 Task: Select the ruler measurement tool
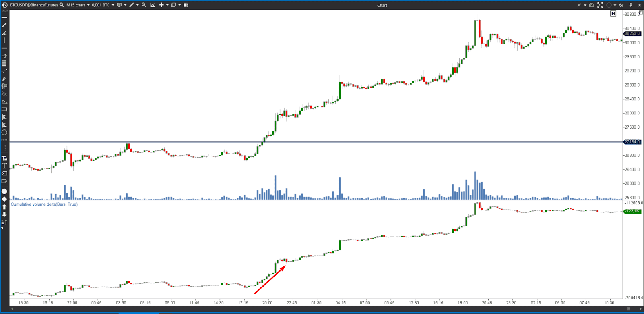(x=4, y=86)
